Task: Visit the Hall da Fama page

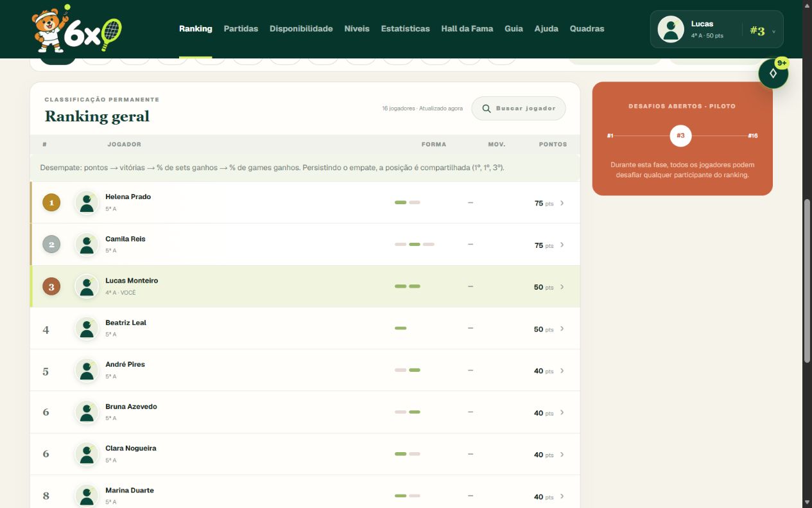Action: [467, 29]
